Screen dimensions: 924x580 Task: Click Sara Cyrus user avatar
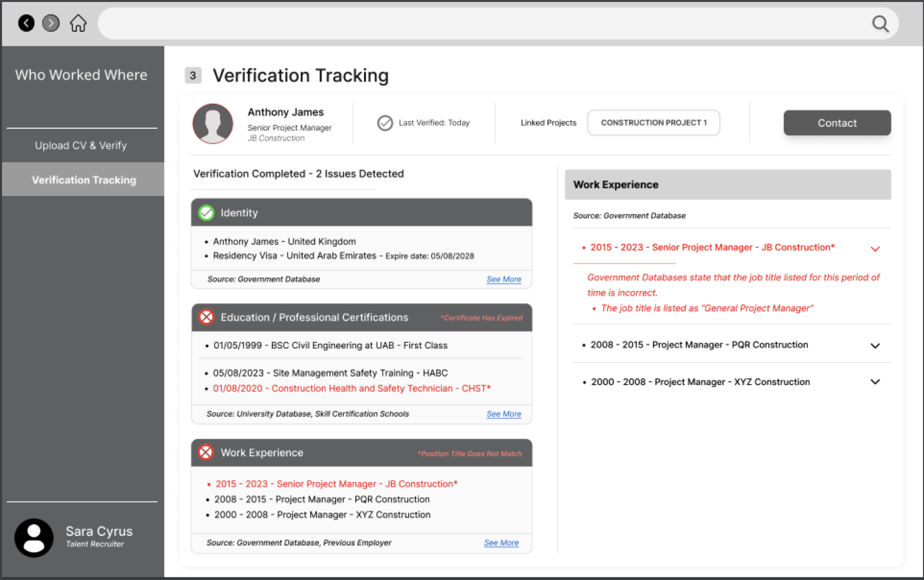tap(34, 538)
